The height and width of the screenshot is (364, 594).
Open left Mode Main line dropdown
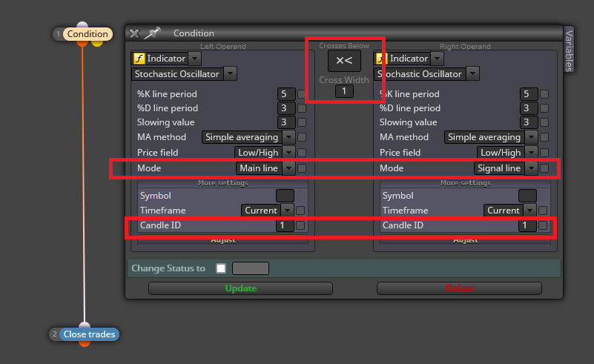[288, 168]
